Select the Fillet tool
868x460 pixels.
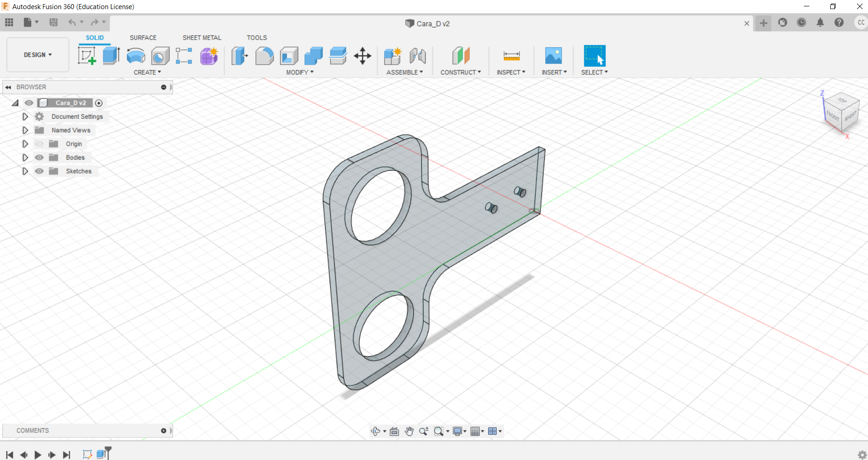(x=264, y=56)
